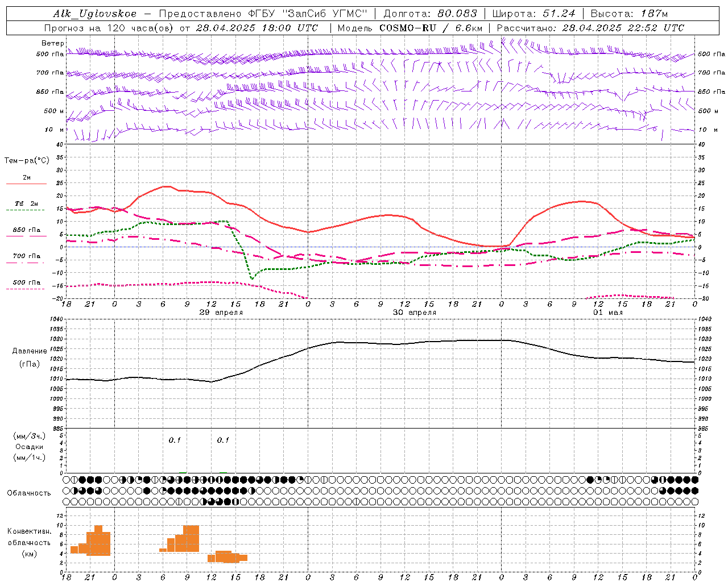Click the station name Alk_Uglovskoe
This screenshot has height=582, width=728.
point(95,14)
